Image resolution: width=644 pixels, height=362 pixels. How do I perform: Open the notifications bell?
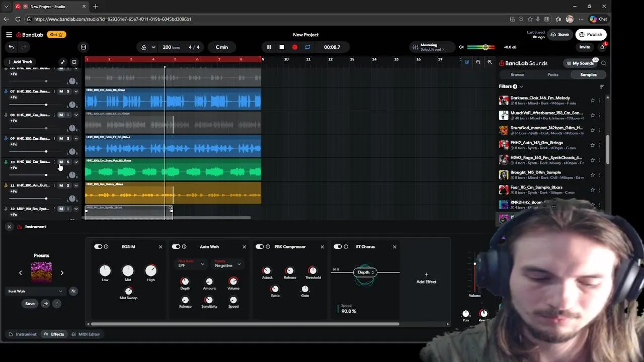click(602, 47)
